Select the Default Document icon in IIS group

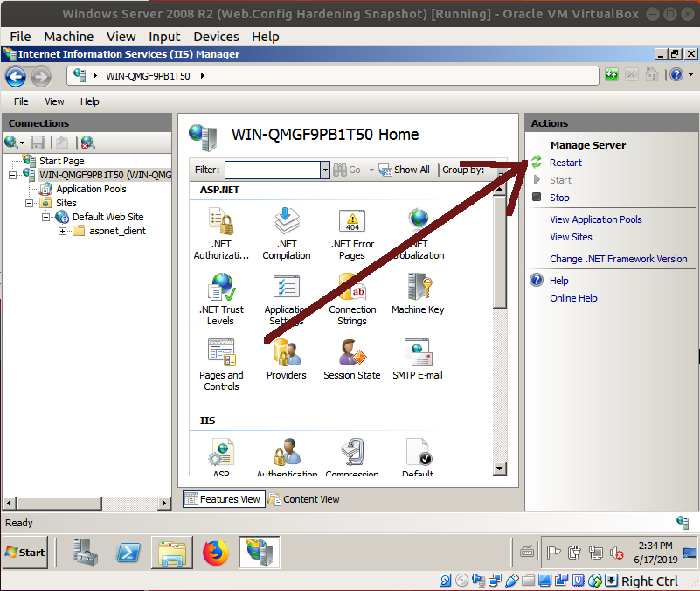[418, 456]
